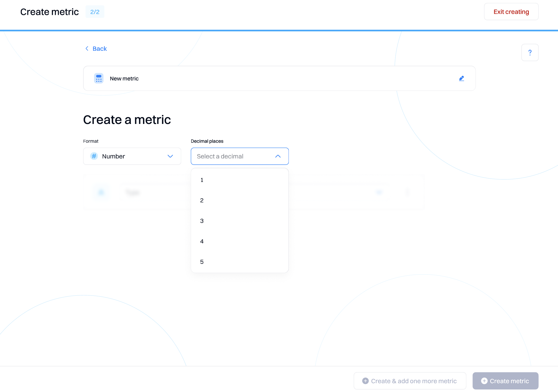This screenshot has width=558, height=392.
Task: Click Create & add one more metric
Action: click(x=414, y=381)
